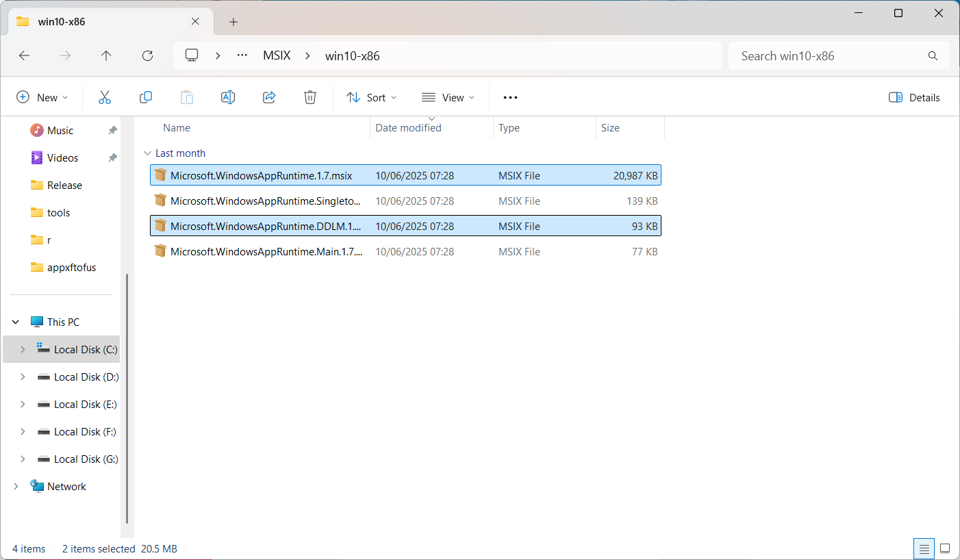Open a new Explorer tab
The height and width of the screenshot is (560, 960).
point(233,21)
